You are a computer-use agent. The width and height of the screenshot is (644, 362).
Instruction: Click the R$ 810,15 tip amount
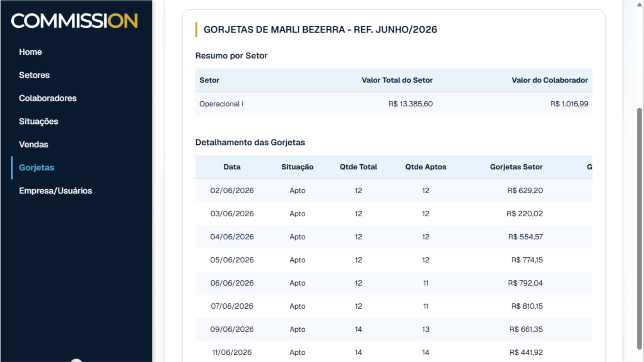click(x=527, y=306)
